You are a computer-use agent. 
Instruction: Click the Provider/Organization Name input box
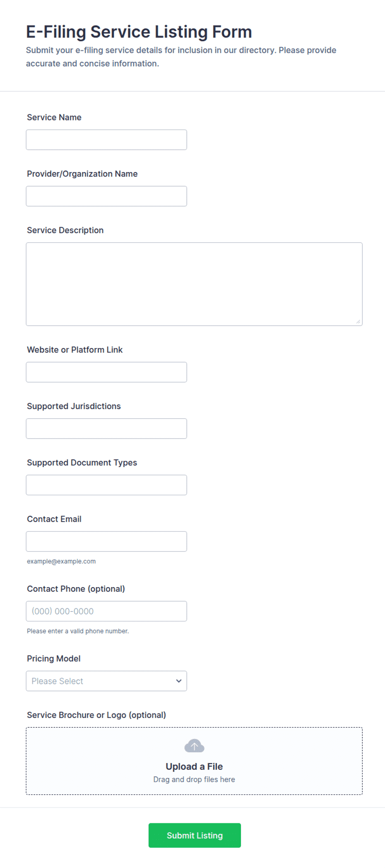(x=106, y=196)
